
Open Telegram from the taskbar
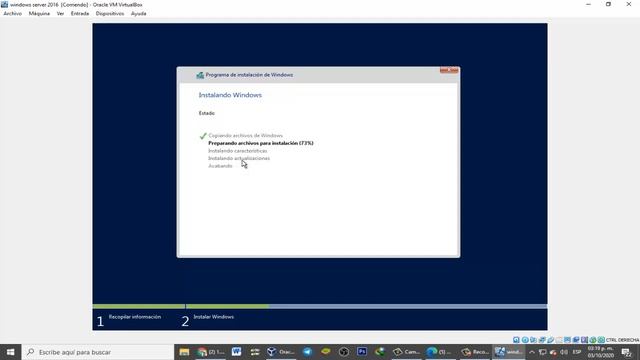coord(307,352)
